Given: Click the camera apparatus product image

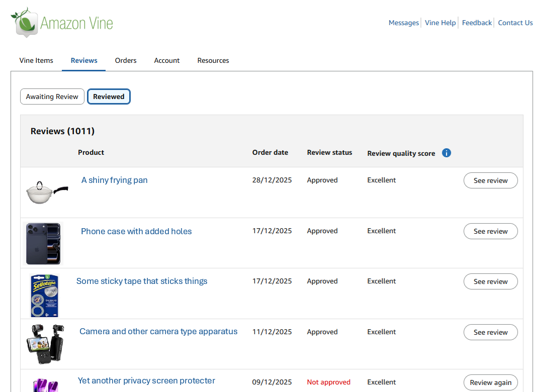Looking at the screenshot, I should (45, 344).
